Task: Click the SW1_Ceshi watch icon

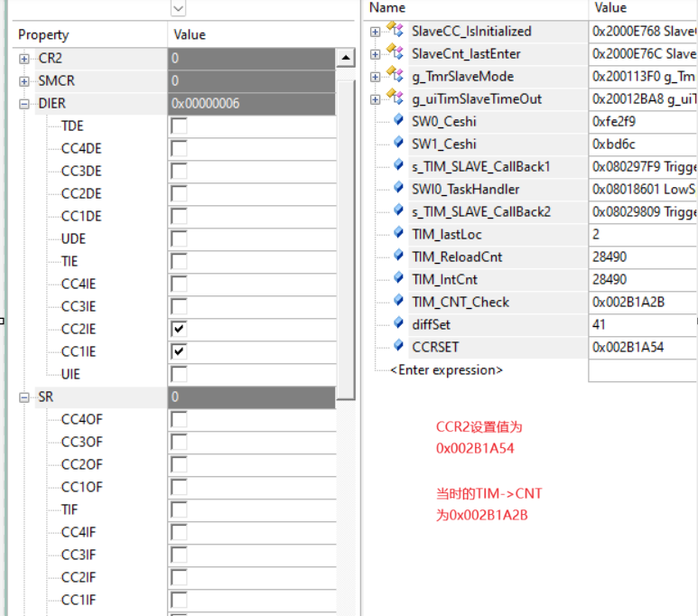Action: pyautogui.click(x=398, y=143)
